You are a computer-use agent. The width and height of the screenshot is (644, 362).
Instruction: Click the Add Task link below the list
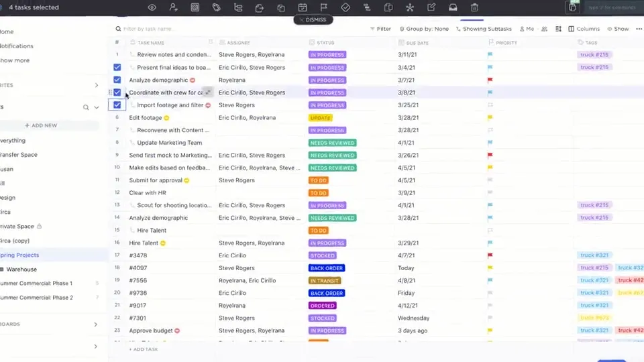(x=144, y=349)
